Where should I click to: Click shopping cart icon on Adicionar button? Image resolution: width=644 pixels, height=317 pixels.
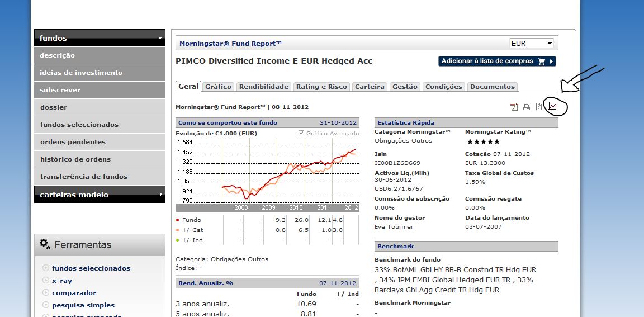[x=541, y=61]
